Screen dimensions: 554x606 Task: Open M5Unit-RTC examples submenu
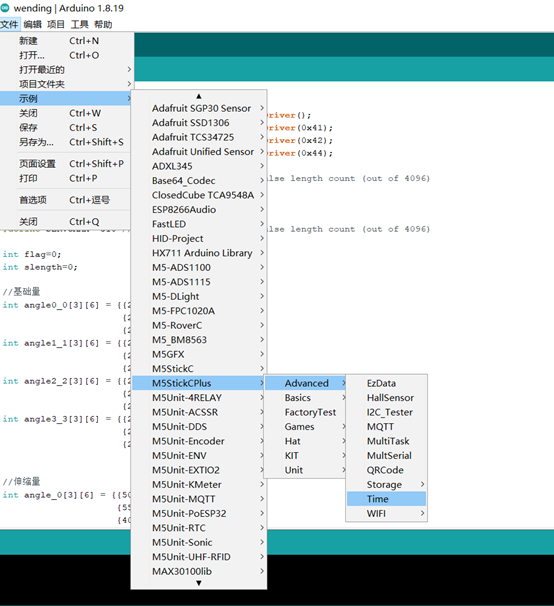[x=199, y=528]
